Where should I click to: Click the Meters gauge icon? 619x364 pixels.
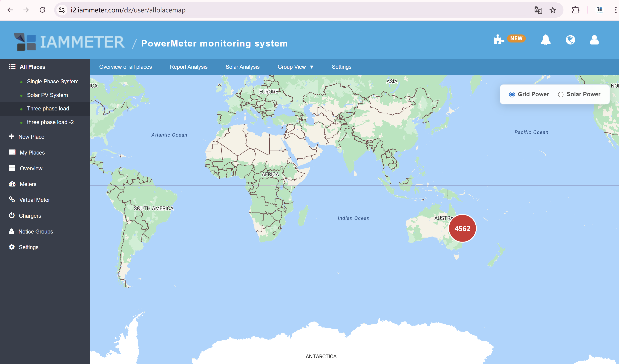pos(12,184)
